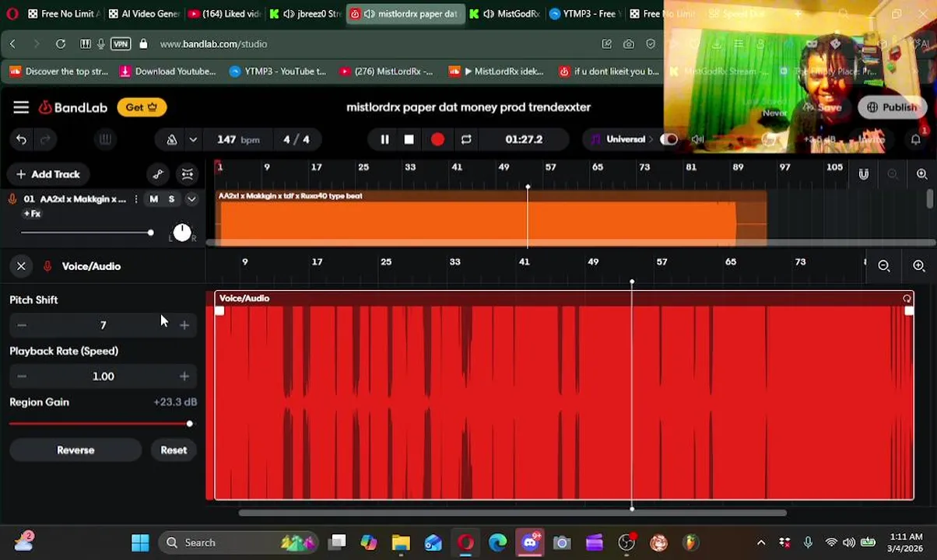Toggle Reverse on the audio region
This screenshot has height=560, width=937.
pyautogui.click(x=75, y=450)
